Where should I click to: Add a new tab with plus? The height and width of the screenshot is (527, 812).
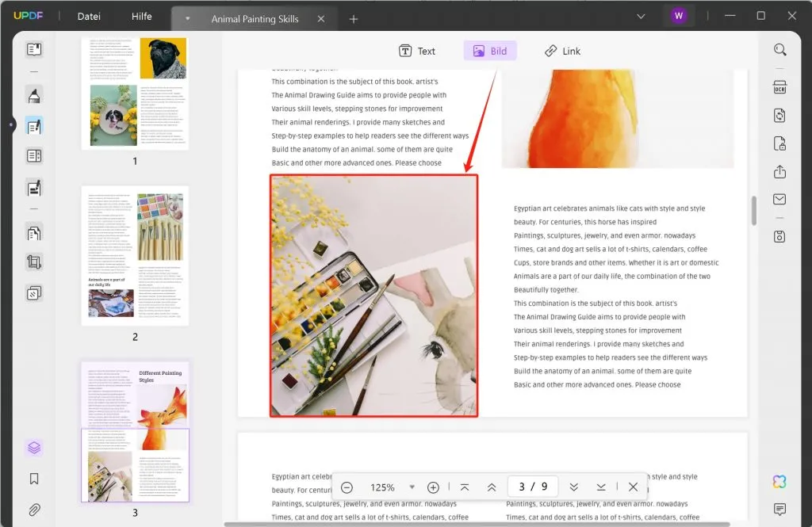[x=354, y=19]
